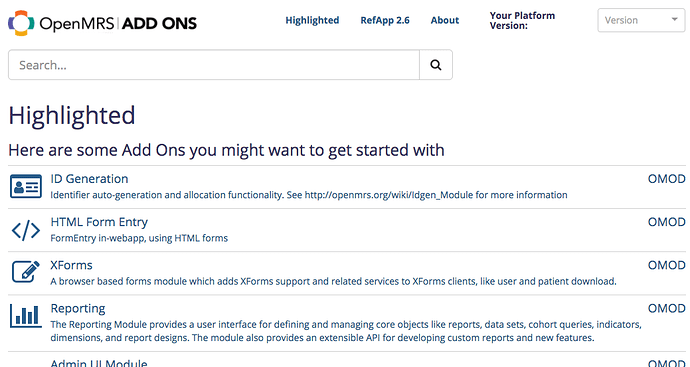The width and height of the screenshot is (690, 367).
Task: Focus the Search text field
Action: (214, 65)
